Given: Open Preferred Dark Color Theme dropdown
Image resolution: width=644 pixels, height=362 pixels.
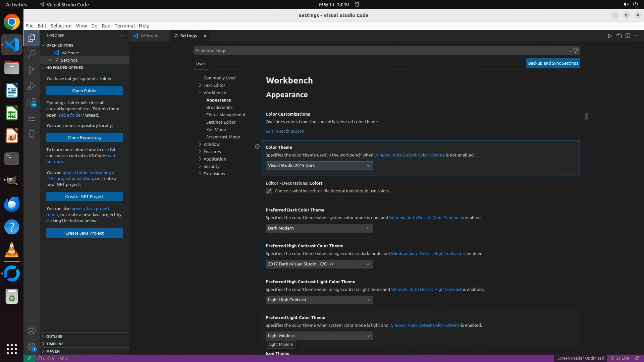Looking at the screenshot, I should pyautogui.click(x=319, y=228).
